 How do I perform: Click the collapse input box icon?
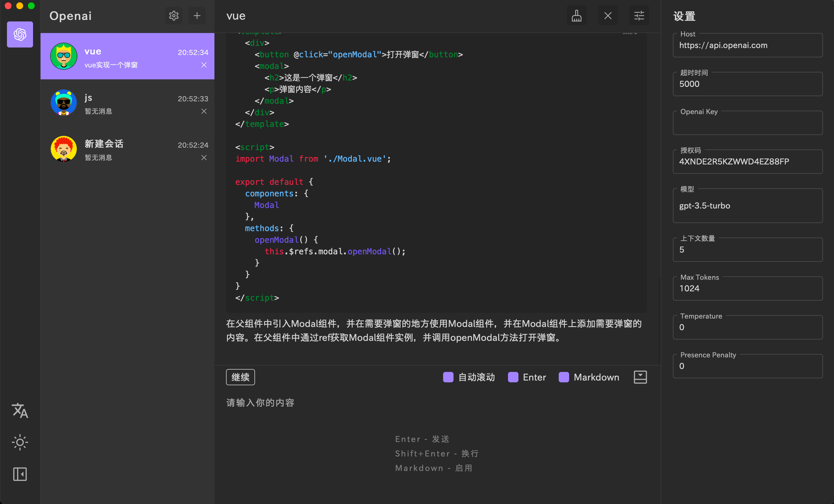tap(640, 377)
